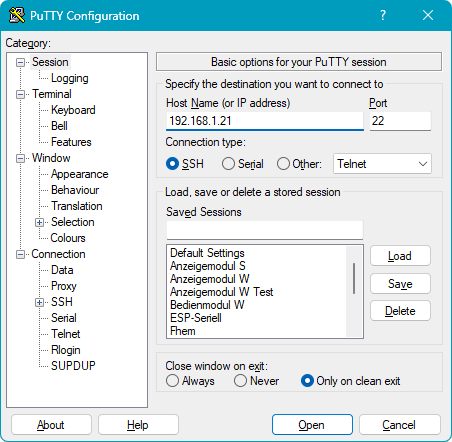Open the Selection category
The image size is (452, 442).
pyautogui.click(x=72, y=222)
